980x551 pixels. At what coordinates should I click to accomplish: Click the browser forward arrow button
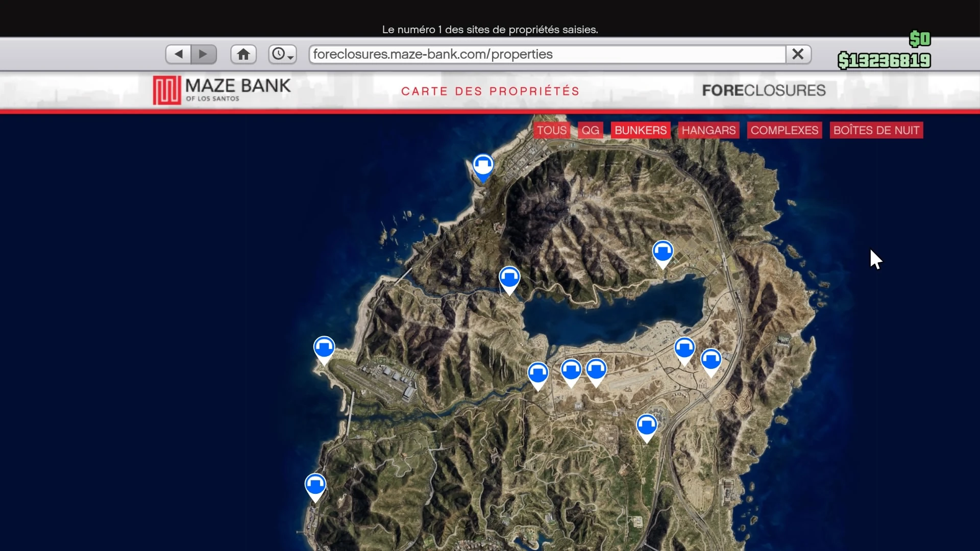click(x=204, y=54)
